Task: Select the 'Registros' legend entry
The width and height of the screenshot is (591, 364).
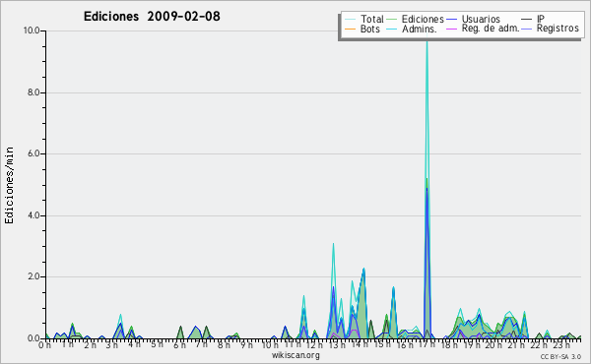Action: [x=558, y=29]
